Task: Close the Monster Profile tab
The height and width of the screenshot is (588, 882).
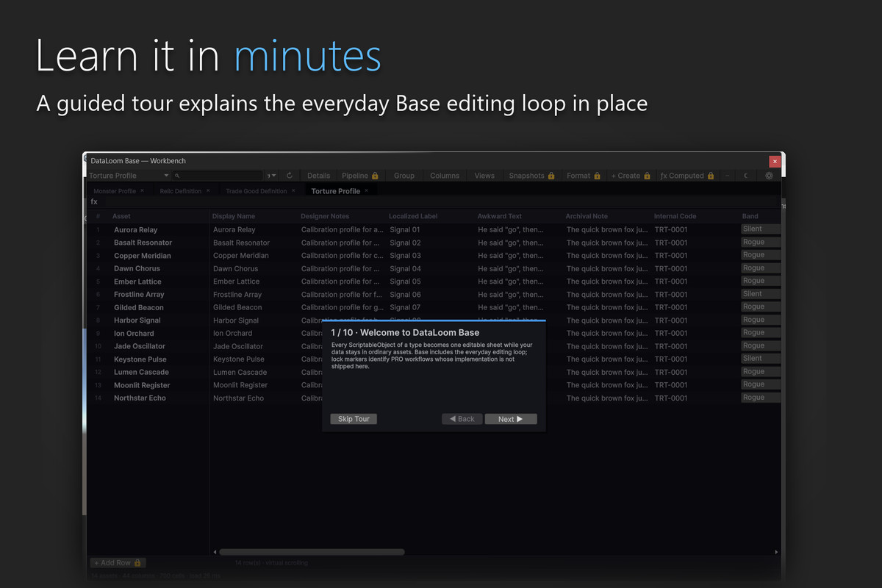Action: (143, 190)
